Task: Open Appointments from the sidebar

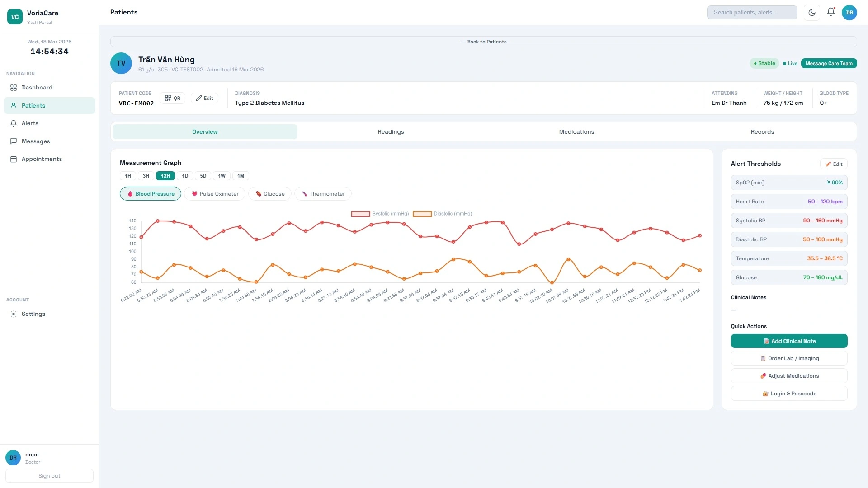Action: coord(42,159)
